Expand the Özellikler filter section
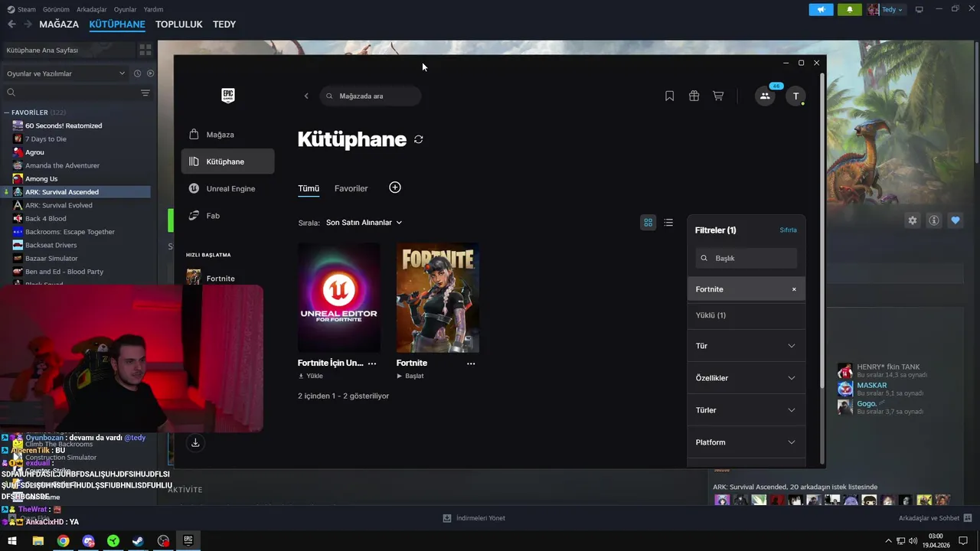Viewport: 980px width, 551px height. (746, 378)
